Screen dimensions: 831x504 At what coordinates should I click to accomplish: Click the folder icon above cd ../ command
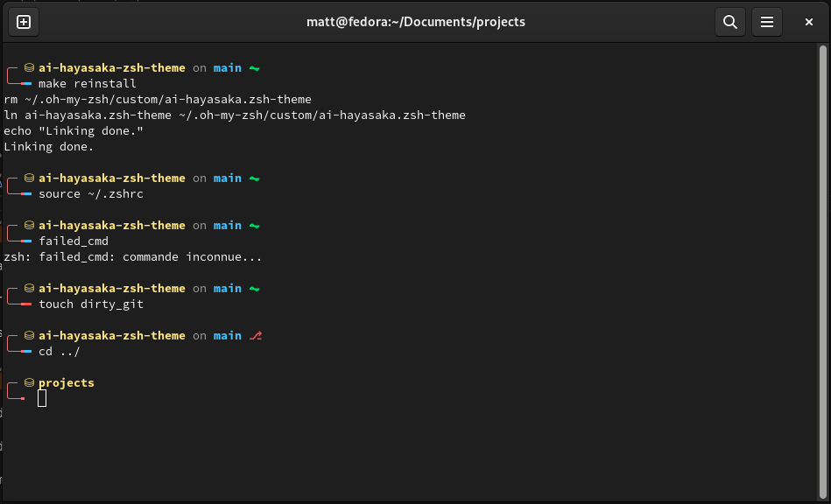coord(29,336)
